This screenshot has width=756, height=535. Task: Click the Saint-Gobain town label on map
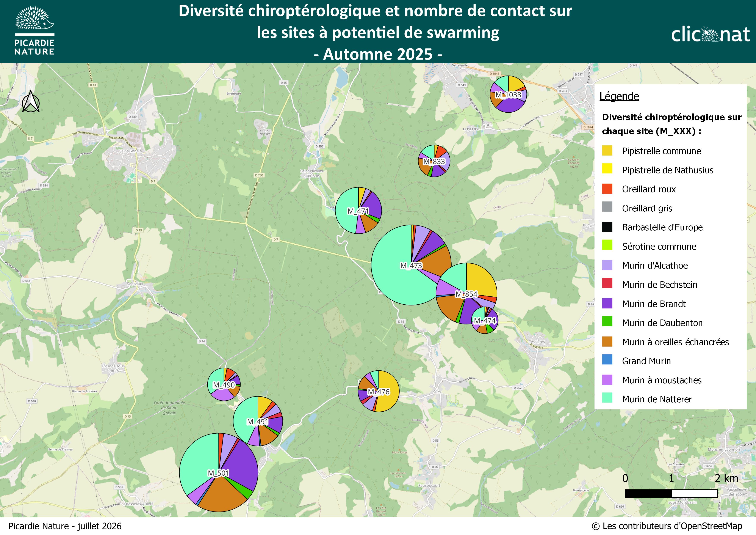tap(130, 151)
